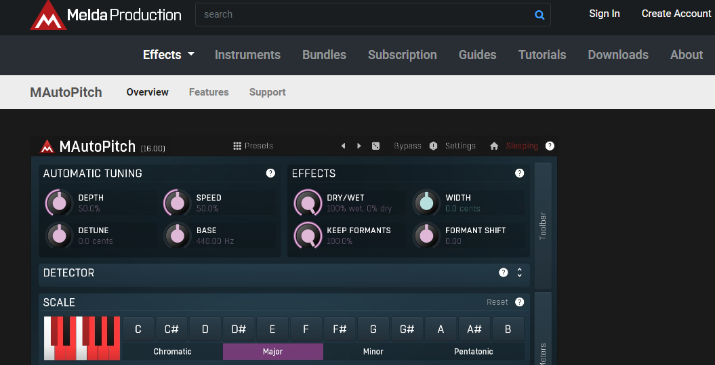Screen dimensions: 715x365
Task: Switch to the Support tab
Action: (x=267, y=92)
